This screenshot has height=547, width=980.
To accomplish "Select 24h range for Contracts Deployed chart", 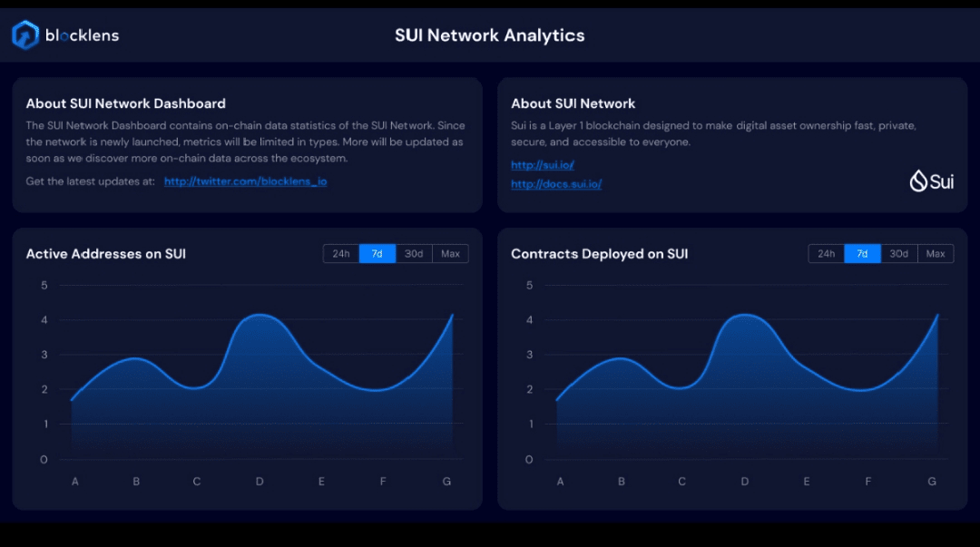I will (x=827, y=254).
